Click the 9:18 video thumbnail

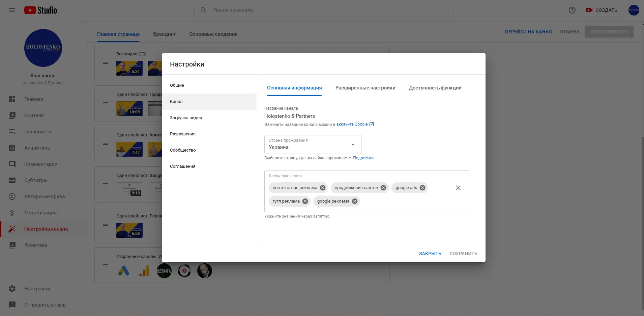(x=129, y=190)
